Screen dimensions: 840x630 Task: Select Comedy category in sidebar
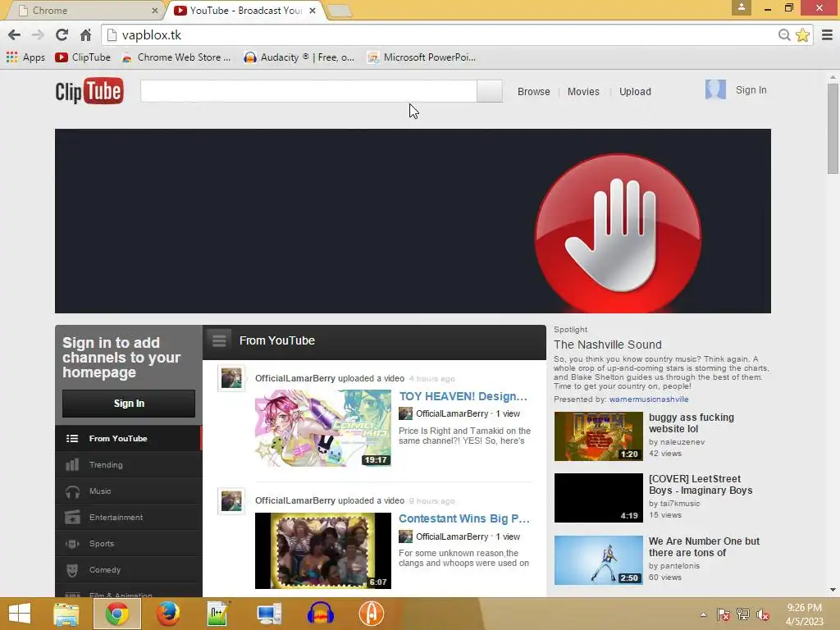[x=129, y=569]
